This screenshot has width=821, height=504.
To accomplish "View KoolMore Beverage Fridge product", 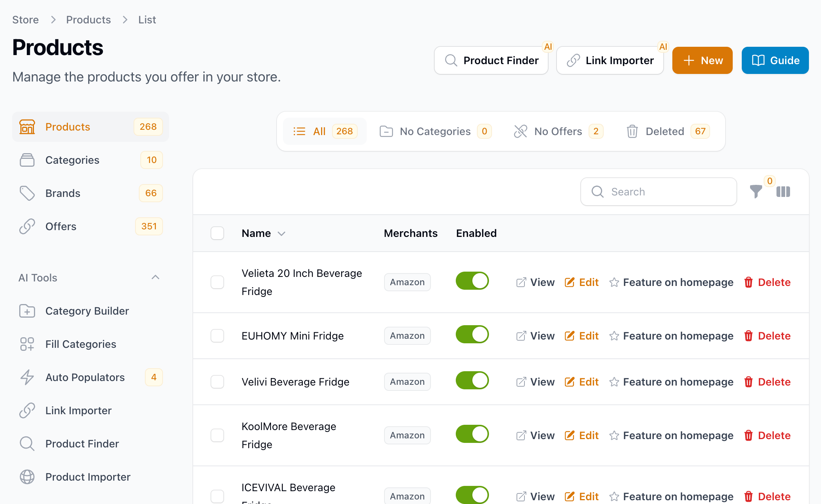I will [535, 435].
